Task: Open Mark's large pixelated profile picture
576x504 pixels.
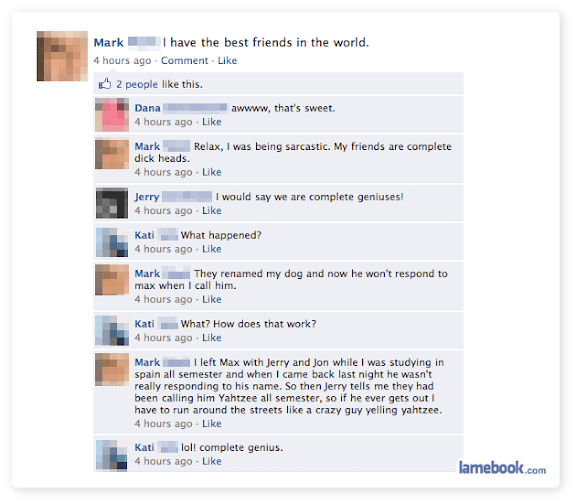Action: [x=62, y=56]
